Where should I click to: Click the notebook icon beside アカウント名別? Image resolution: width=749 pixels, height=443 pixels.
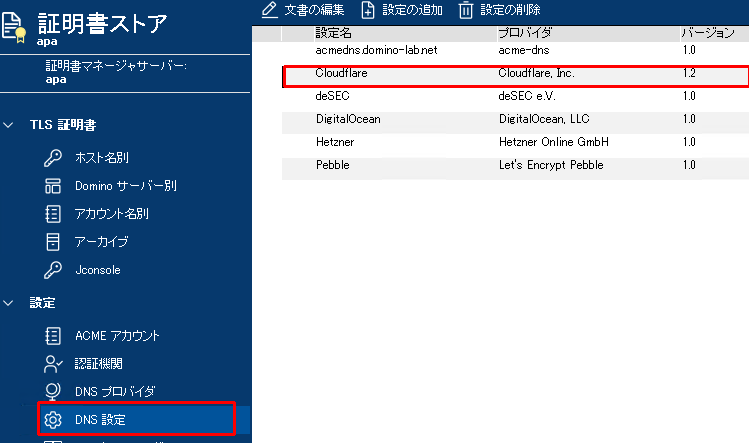pos(53,214)
